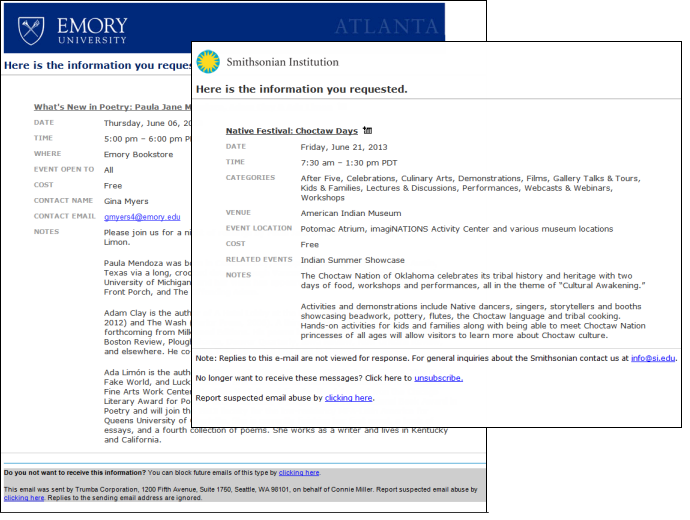Click the info@si.edu email link
The image size is (690, 520).
(653, 358)
